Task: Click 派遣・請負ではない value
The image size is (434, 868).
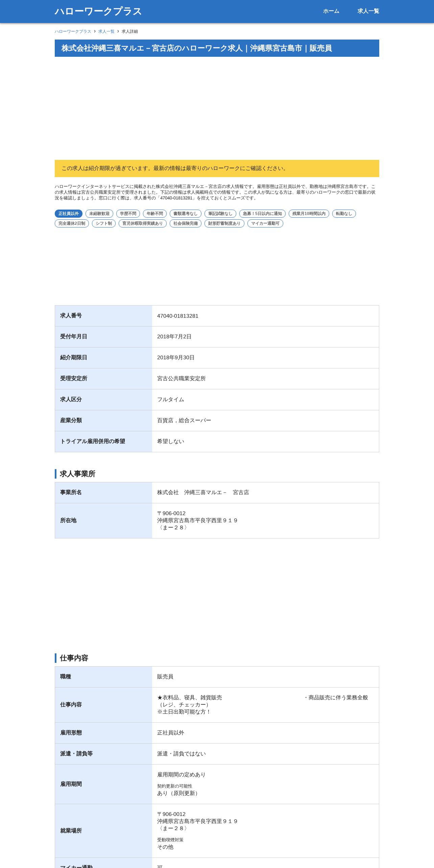Action: tap(182, 754)
